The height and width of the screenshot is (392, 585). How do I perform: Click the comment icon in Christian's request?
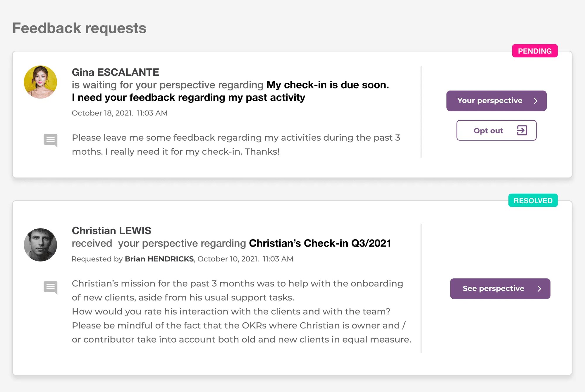[x=50, y=288]
